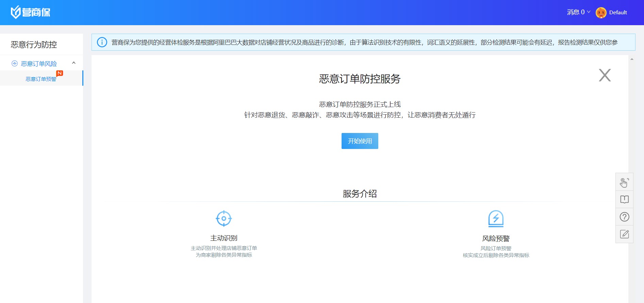Screen dimensions: 644x303
Task: Click the user avatar icon
Action: click(601, 13)
